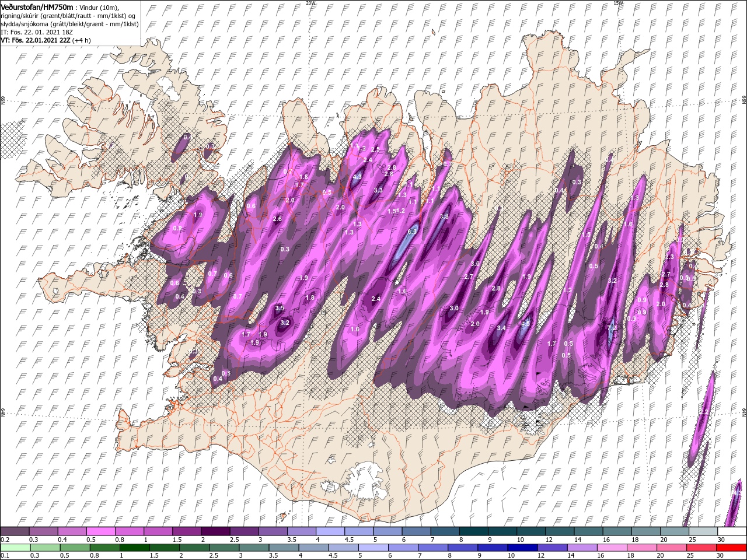Click the '30' label on the snow scale
Screen dimensions: 747x560
coord(721,540)
